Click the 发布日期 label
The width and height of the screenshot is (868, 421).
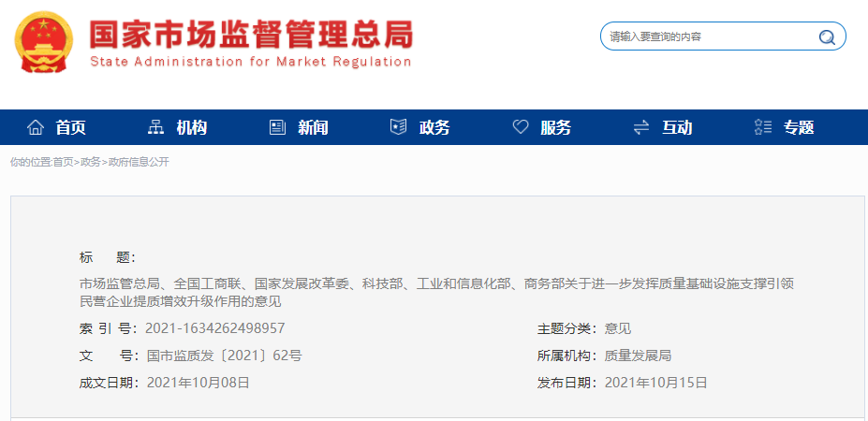click(x=566, y=383)
